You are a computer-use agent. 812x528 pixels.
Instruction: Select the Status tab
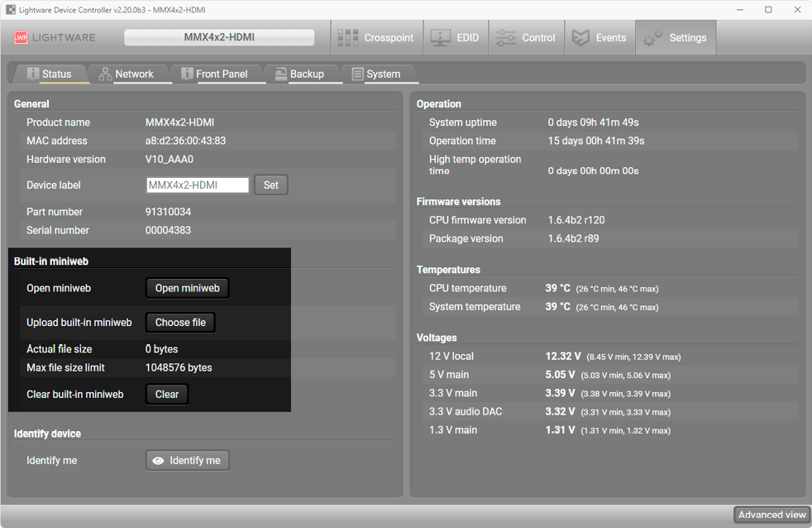(x=49, y=74)
